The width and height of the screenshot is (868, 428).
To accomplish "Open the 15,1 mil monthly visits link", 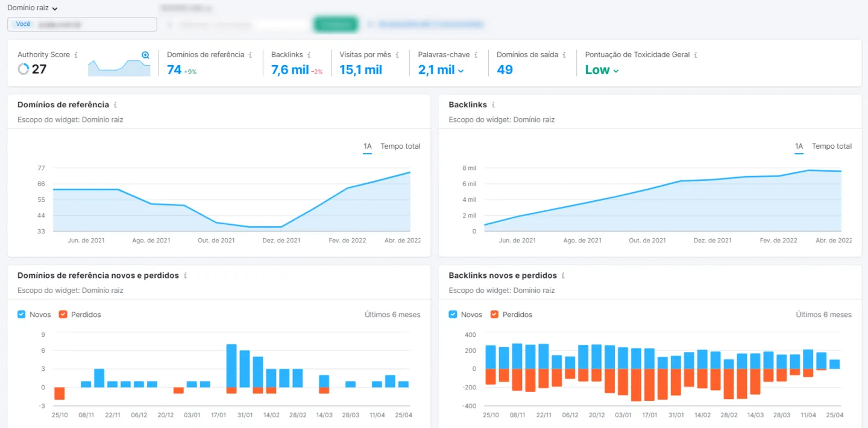I will click(x=360, y=70).
